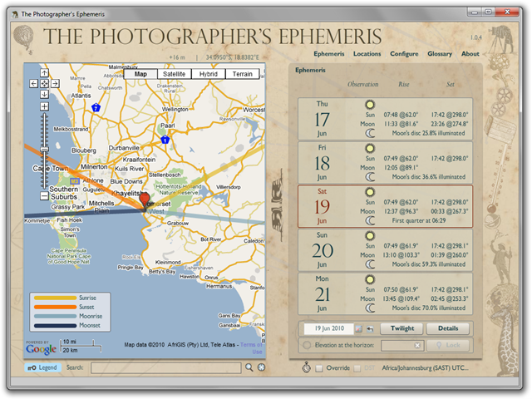Click the search magnifier icon
This screenshot has height=399, width=532.
[x=249, y=367]
